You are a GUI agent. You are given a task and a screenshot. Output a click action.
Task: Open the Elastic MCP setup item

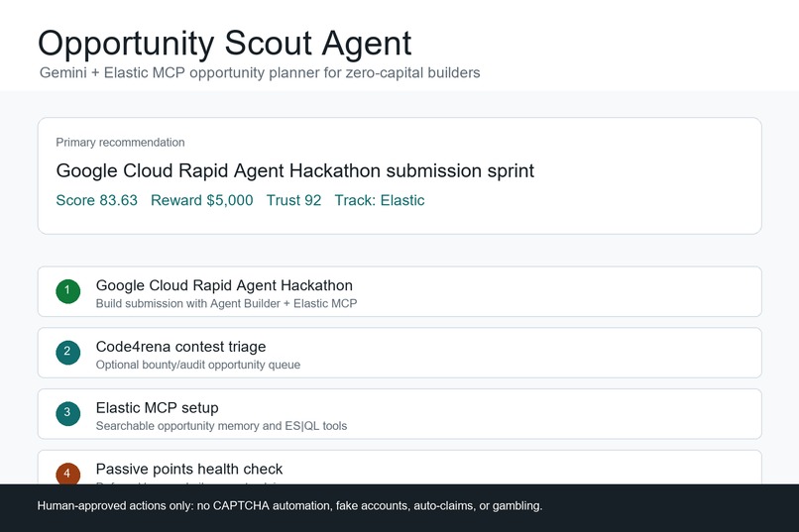(x=399, y=413)
